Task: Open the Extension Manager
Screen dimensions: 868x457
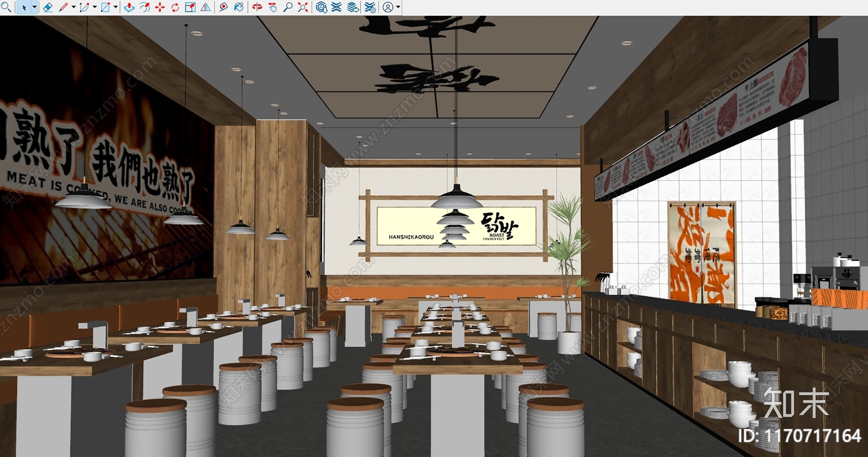Action: coord(370,7)
